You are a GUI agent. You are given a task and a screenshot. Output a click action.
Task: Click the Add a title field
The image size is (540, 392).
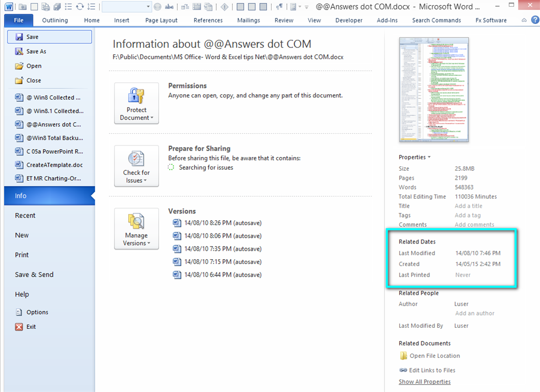click(468, 206)
